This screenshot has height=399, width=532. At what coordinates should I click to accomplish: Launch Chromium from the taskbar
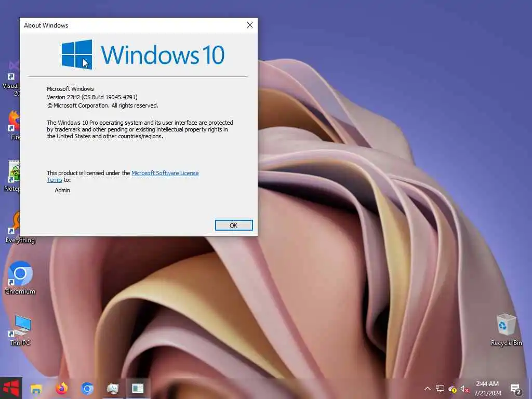point(87,389)
